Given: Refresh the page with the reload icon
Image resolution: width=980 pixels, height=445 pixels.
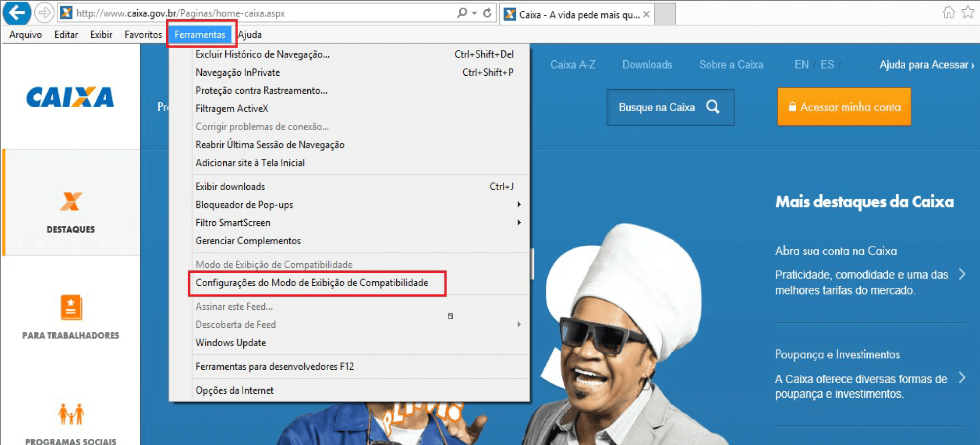Looking at the screenshot, I should pyautogui.click(x=487, y=13).
